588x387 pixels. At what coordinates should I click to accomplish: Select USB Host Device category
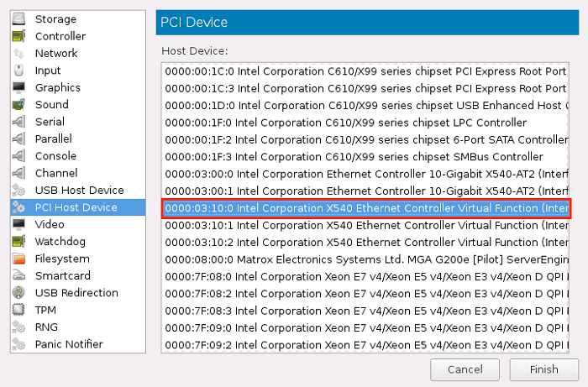pyautogui.click(x=79, y=190)
